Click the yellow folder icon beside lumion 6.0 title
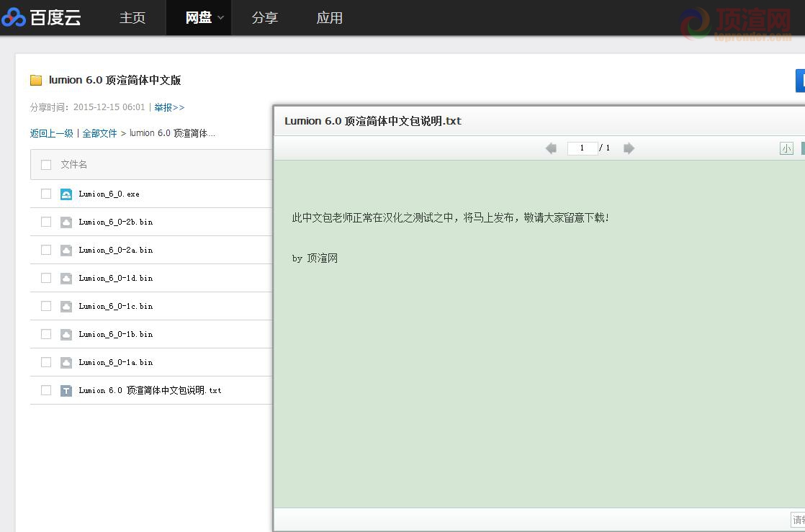Screen dimensions: 805x532 click(36, 80)
